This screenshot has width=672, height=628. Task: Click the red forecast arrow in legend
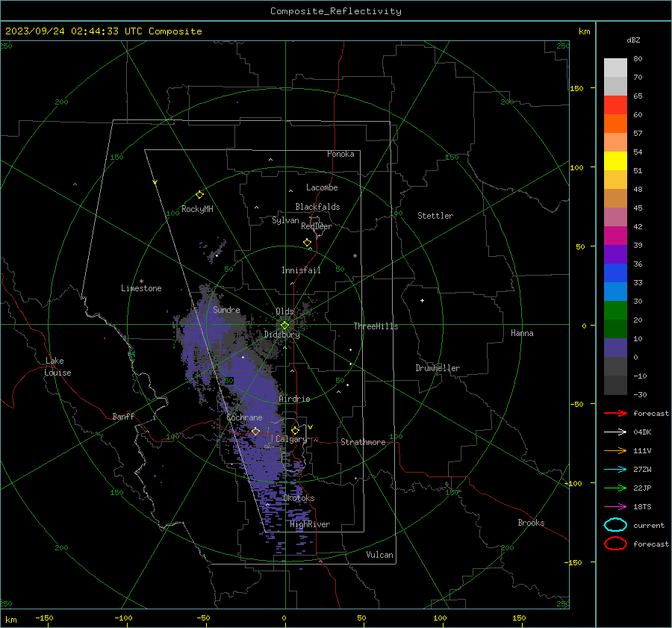pos(615,413)
